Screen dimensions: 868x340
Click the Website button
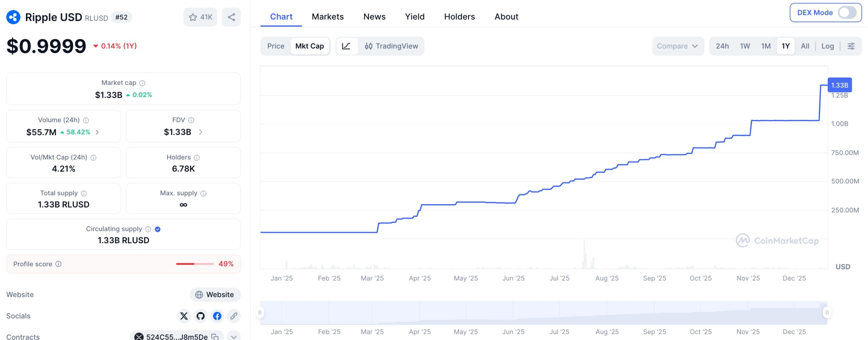pos(215,295)
